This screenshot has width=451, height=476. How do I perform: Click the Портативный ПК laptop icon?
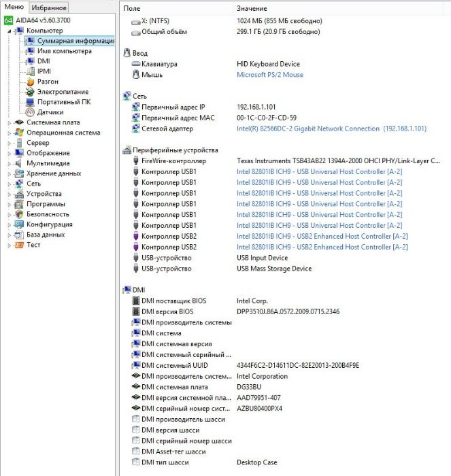click(x=30, y=102)
